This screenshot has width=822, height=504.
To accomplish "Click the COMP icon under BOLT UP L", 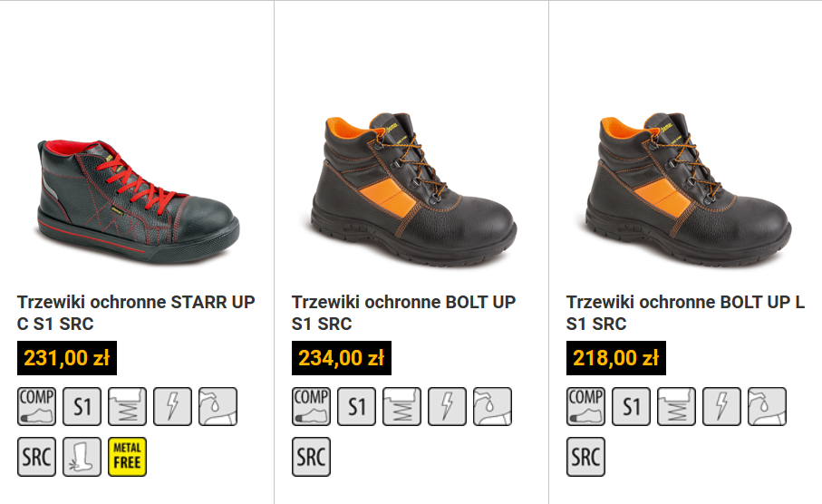I will (x=585, y=406).
